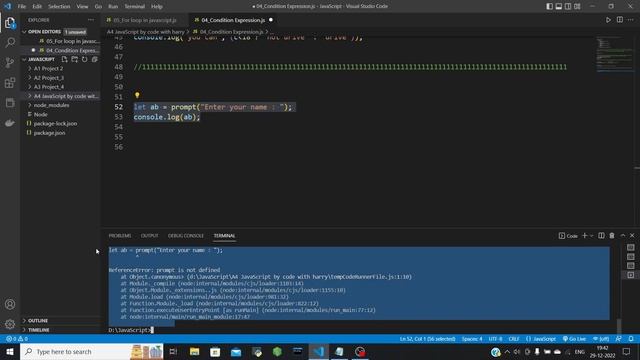Refresh the Explorer file tree
640x360 pixels.
(84, 59)
